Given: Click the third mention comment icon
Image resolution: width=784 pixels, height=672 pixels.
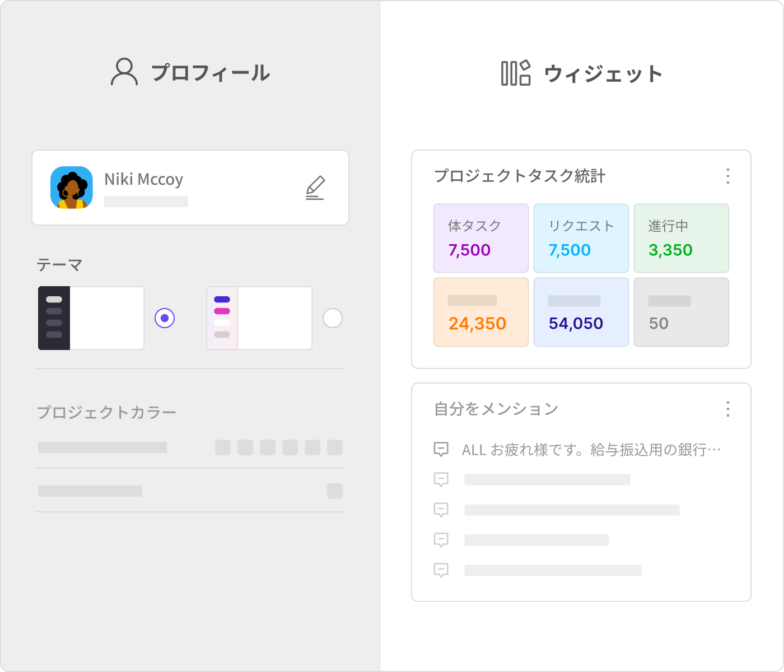Looking at the screenshot, I should pyautogui.click(x=441, y=510).
